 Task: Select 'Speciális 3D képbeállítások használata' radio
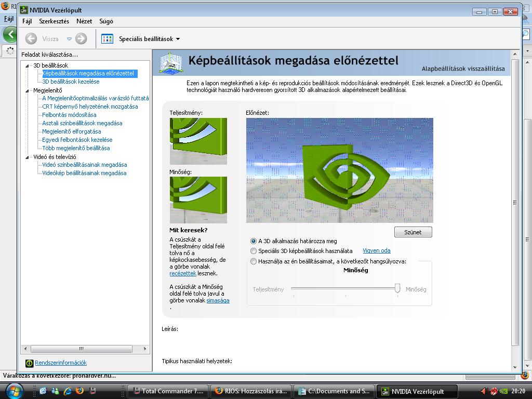pyautogui.click(x=253, y=251)
